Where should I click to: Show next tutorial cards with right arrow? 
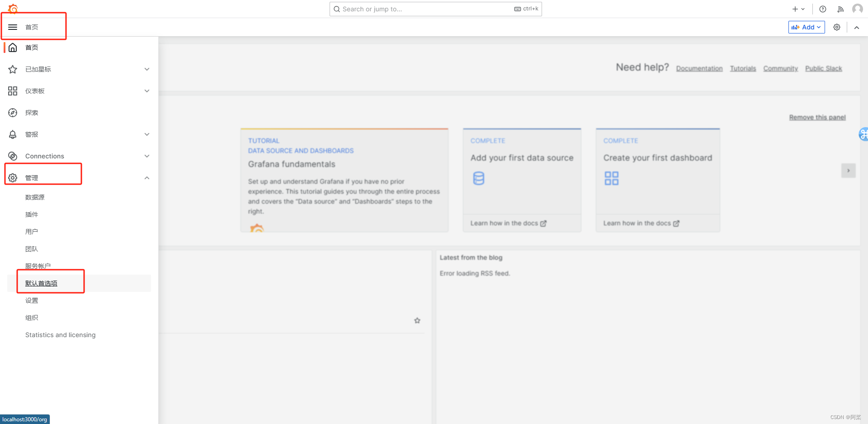click(x=849, y=171)
